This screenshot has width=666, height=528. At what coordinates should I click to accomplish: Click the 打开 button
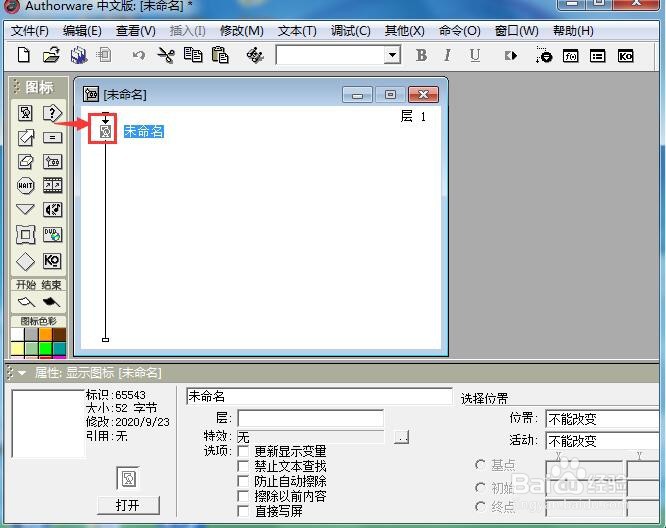point(128,505)
